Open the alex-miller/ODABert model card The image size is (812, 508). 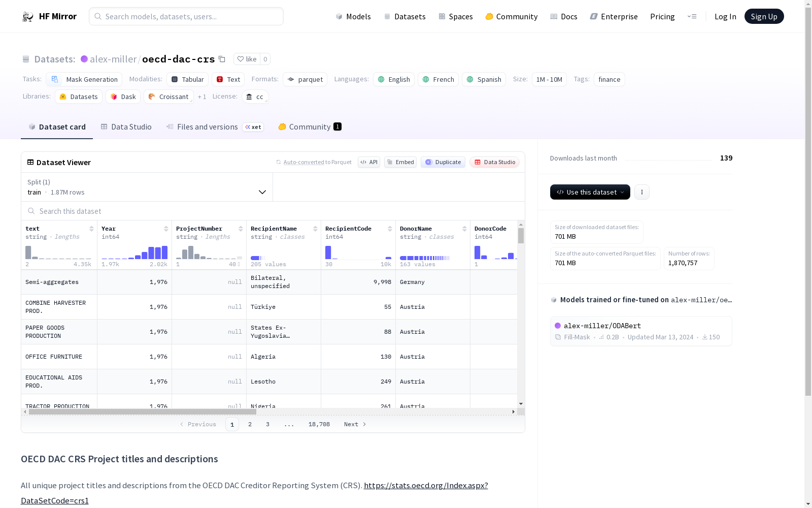(x=641, y=331)
